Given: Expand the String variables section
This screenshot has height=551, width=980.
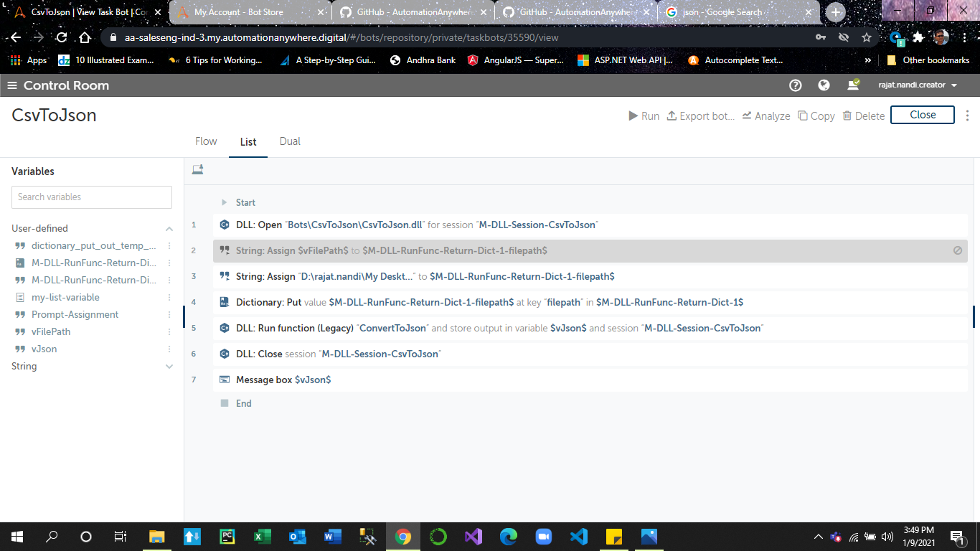Looking at the screenshot, I should click(169, 367).
